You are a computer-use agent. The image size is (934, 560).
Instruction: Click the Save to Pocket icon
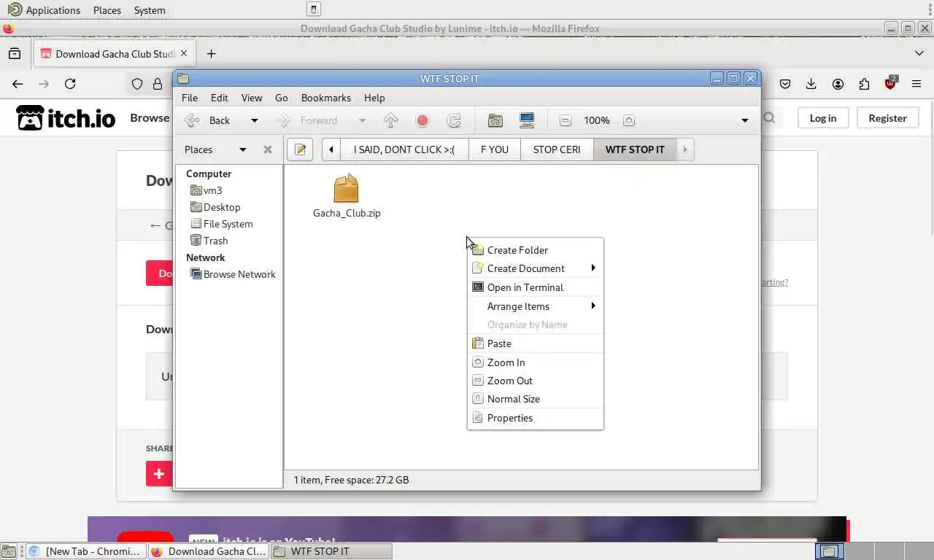[x=785, y=84]
